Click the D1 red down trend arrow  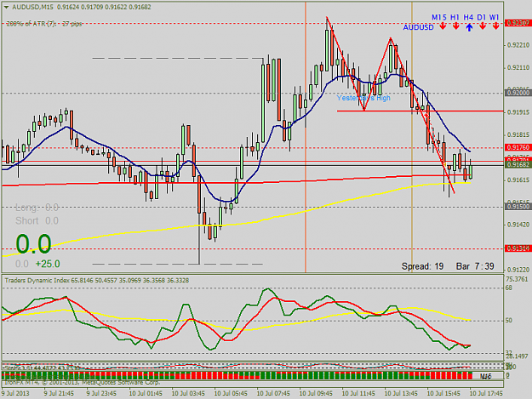483,26
